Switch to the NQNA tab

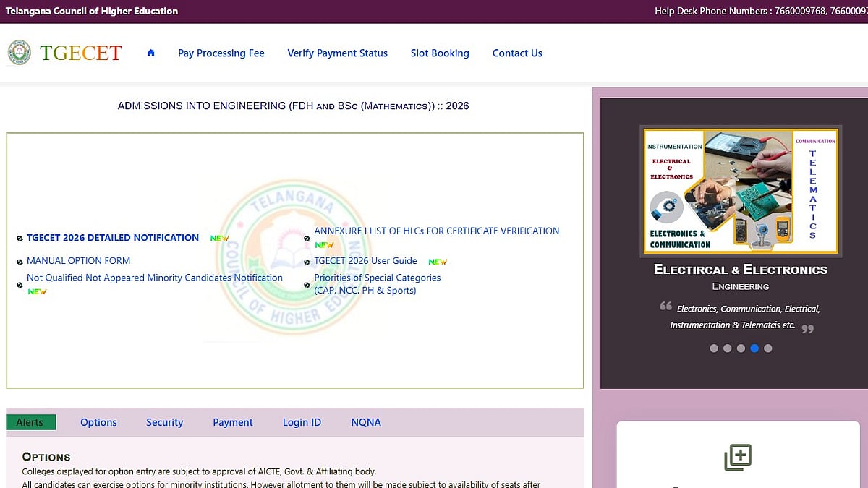[x=366, y=422]
